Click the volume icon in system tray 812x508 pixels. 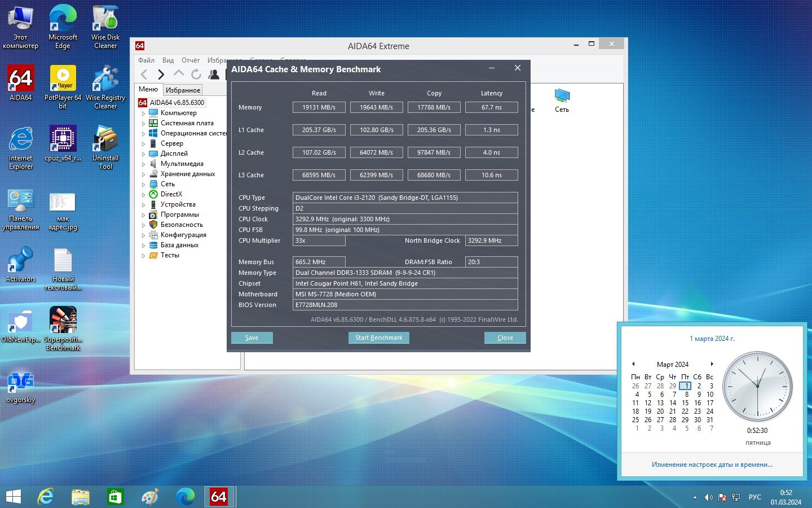point(708,497)
